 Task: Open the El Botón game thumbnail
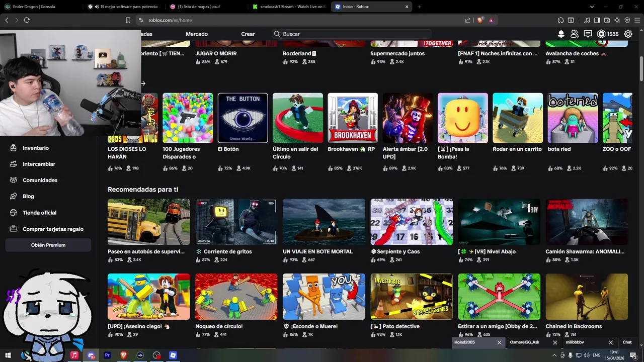(243, 118)
